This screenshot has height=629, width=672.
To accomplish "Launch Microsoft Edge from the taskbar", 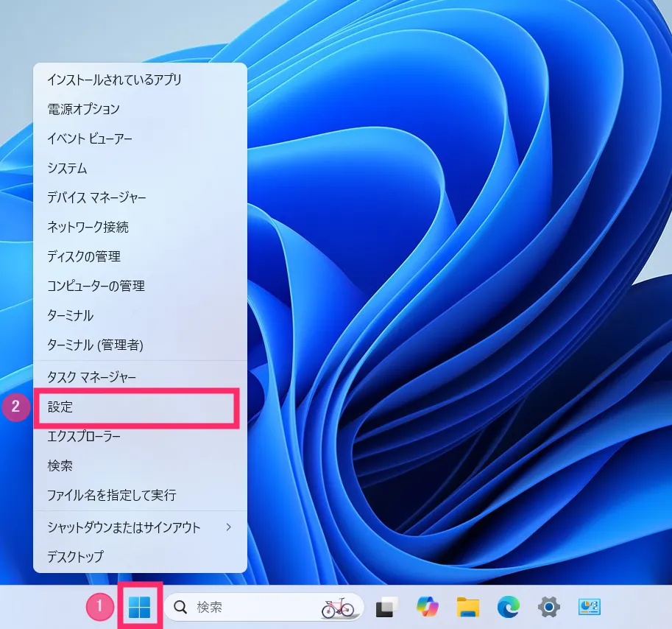I will [509, 607].
